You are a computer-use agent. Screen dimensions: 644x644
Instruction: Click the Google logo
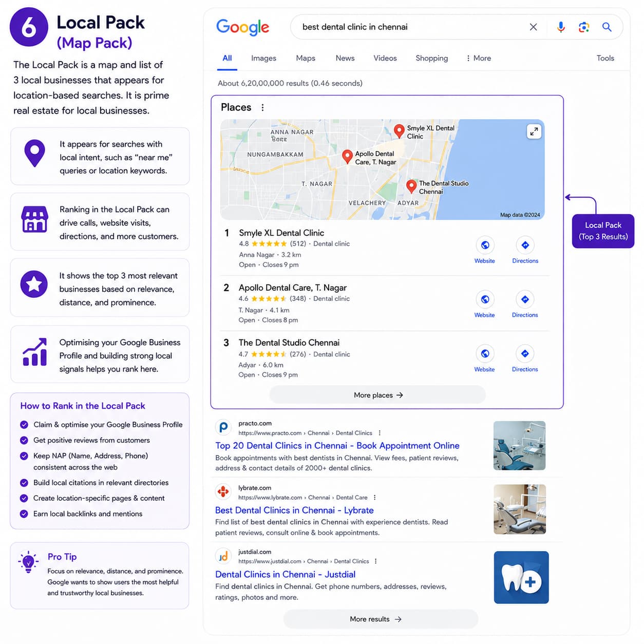pos(242,27)
